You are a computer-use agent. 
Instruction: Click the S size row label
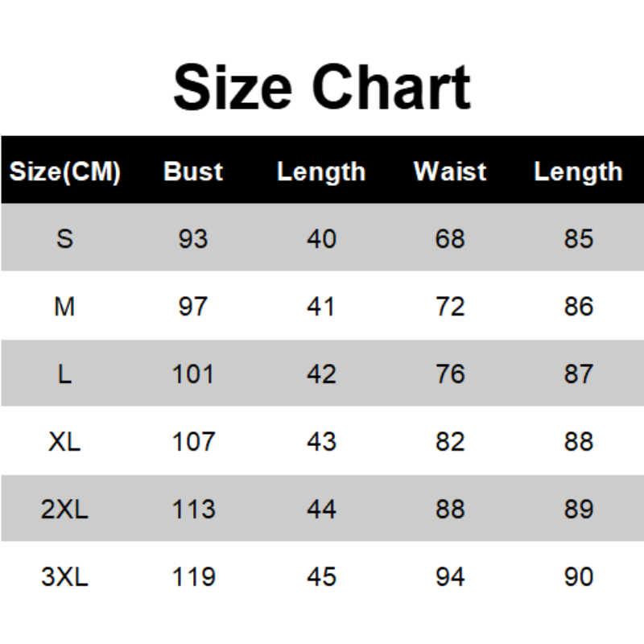coord(64,239)
